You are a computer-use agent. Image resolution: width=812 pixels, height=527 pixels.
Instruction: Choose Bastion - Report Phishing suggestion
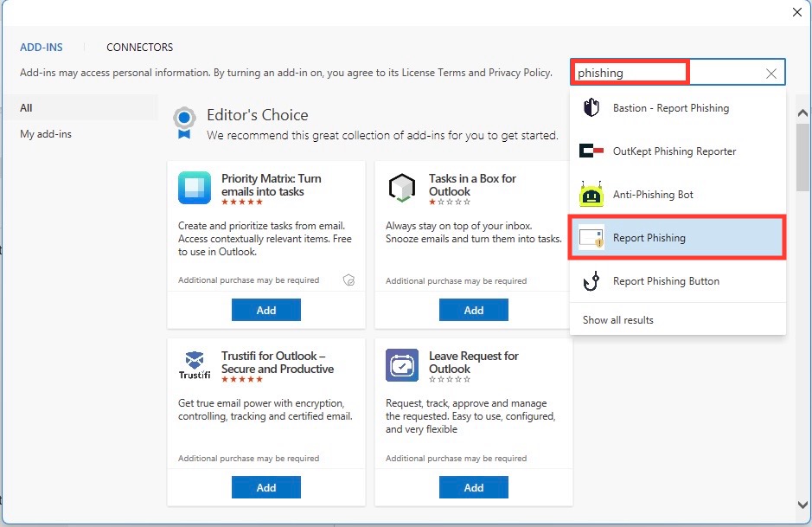click(677, 108)
